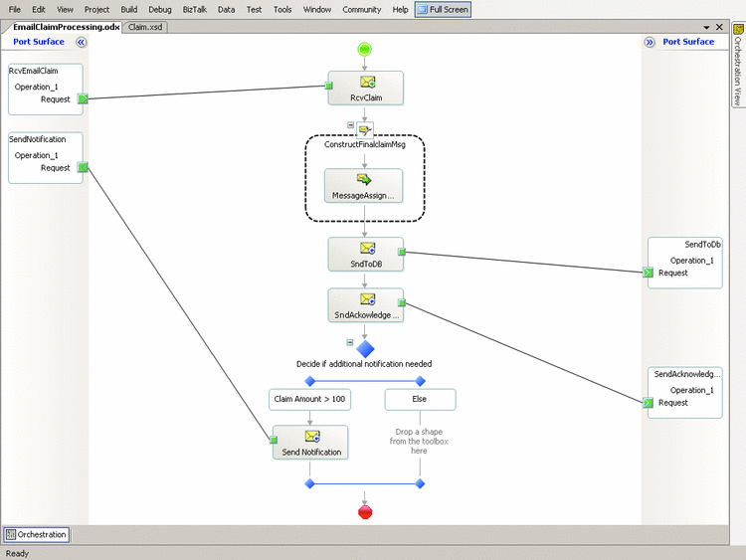
Task: Open the Community menu
Action: pos(362,10)
